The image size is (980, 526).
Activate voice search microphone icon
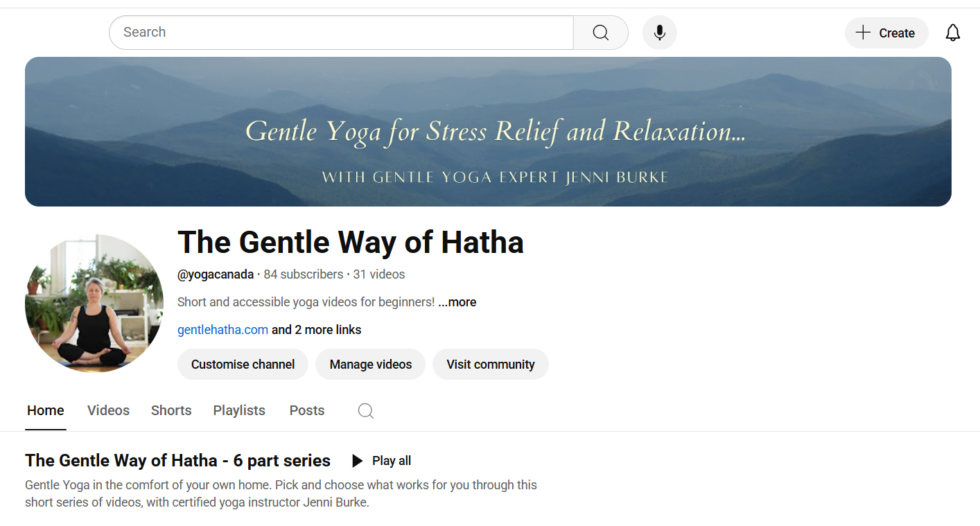(659, 33)
